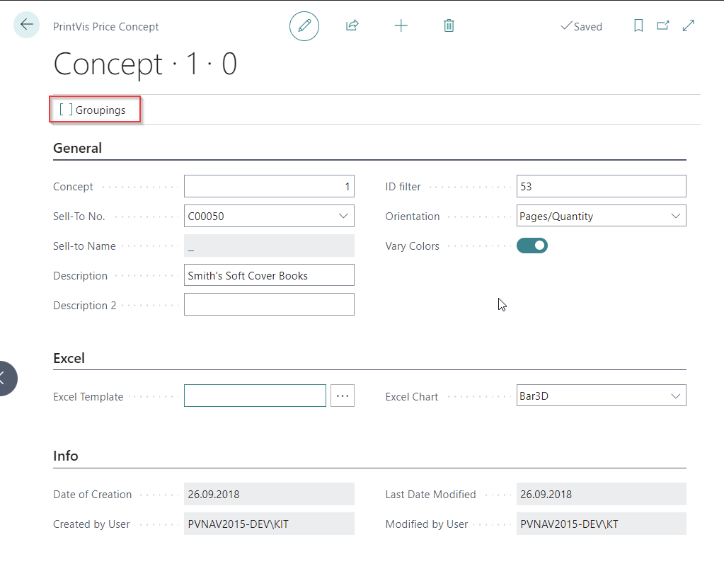
Task: Create a new record with the plus icon
Action: pos(401,25)
